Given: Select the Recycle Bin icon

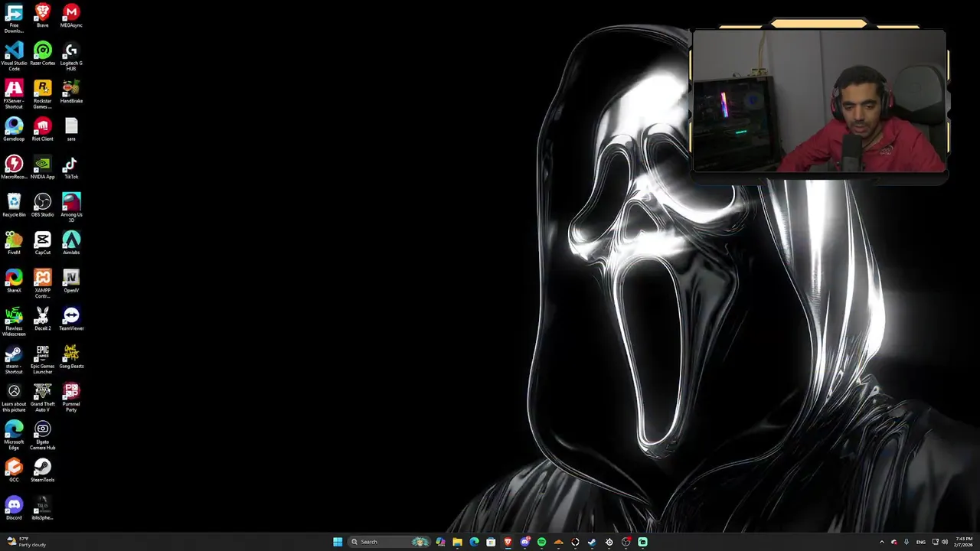Looking at the screenshot, I should 14,206.
